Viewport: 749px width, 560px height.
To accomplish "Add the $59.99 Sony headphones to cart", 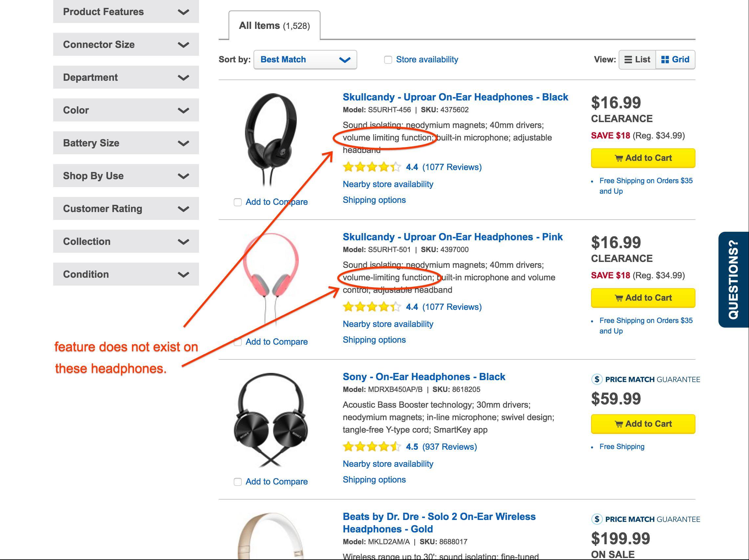I will [643, 424].
